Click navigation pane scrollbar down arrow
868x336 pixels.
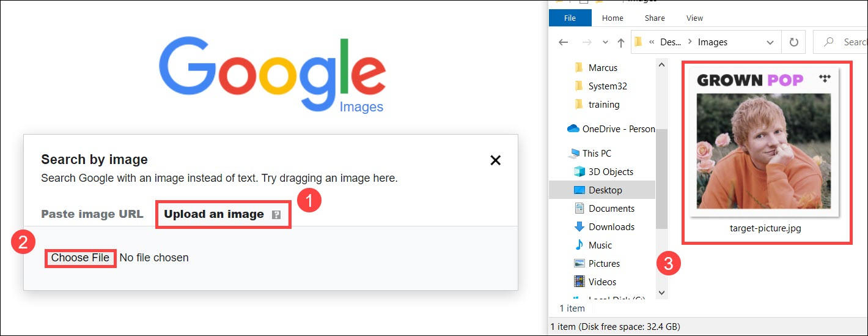point(661,293)
